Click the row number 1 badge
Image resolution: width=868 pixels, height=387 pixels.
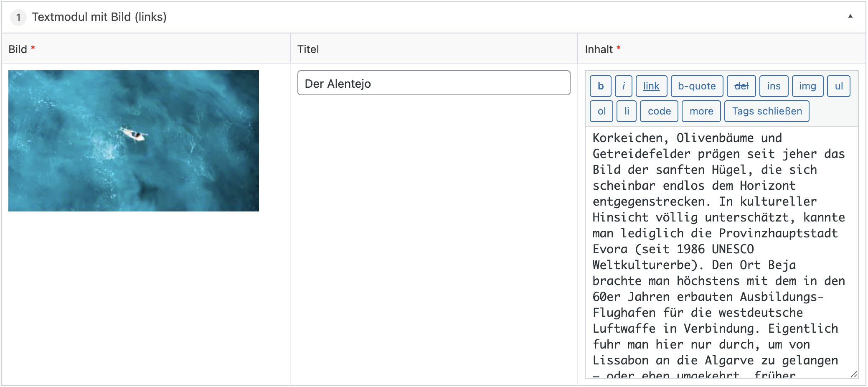click(18, 18)
